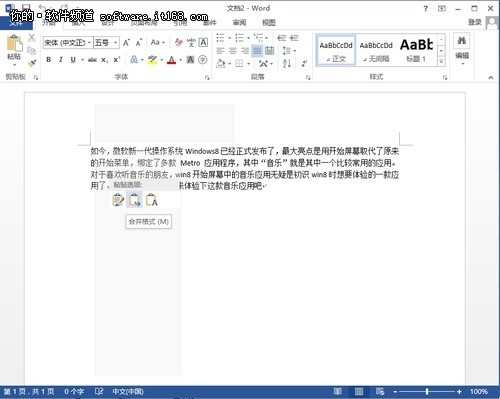Viewport: 500px width, 399px height.
Task: Click the Copy icon in clipboard group
Action: point(32,51)
